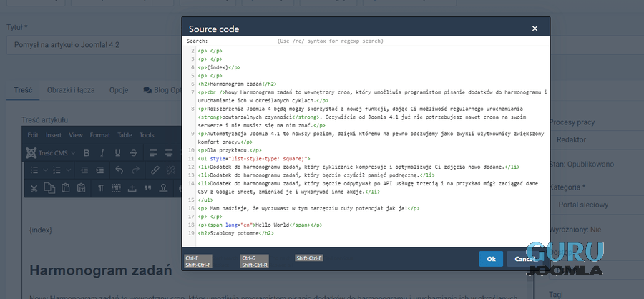Undo last action in the editor
644x299 pixels.
tap(119, 170)
